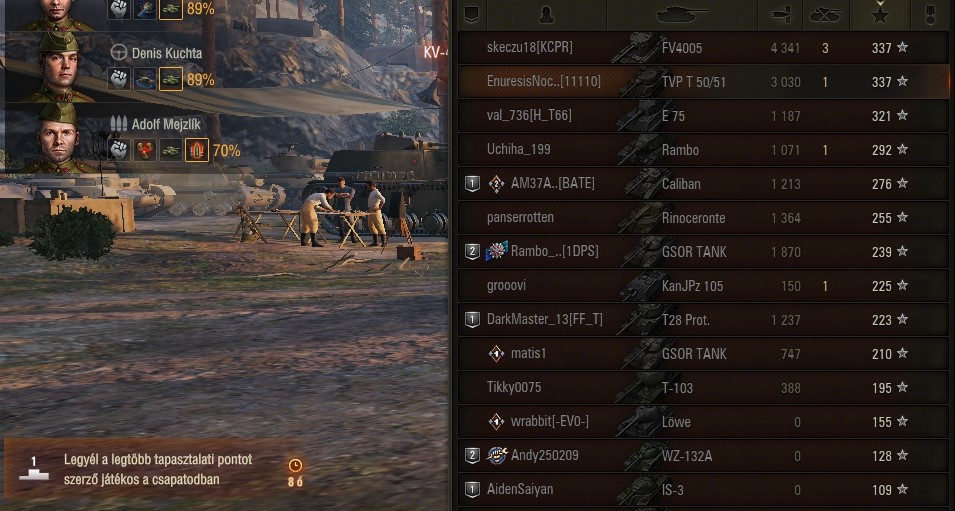Screen dimensions: 955x511
Task: Open player EnuresisNoc..[11110] name
Action: click(x=543, y=82)
